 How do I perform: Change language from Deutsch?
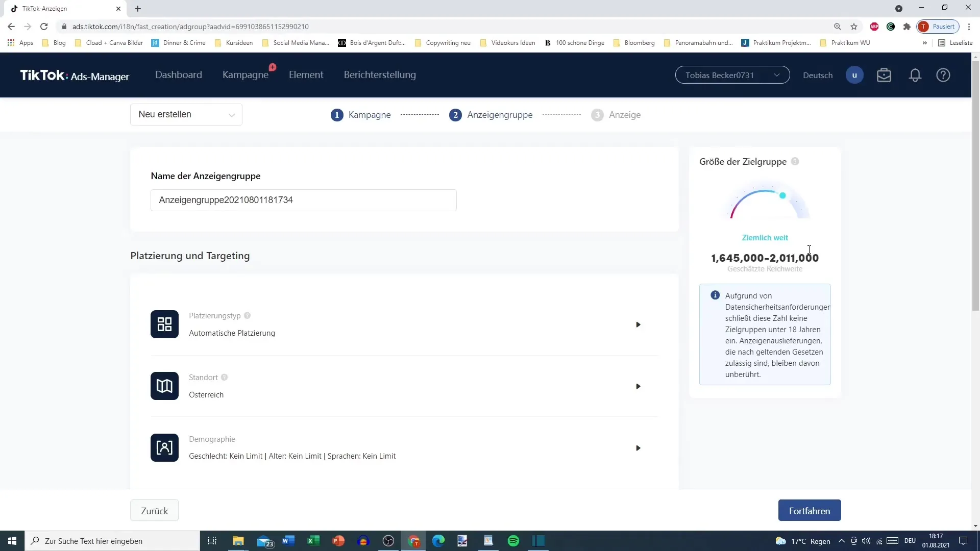818,75
